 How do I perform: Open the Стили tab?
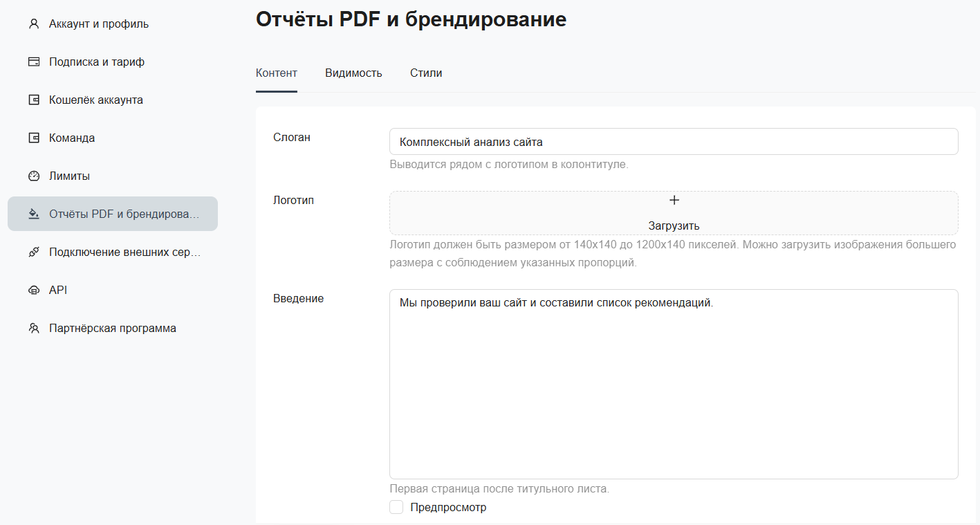[x=426, y=73]
